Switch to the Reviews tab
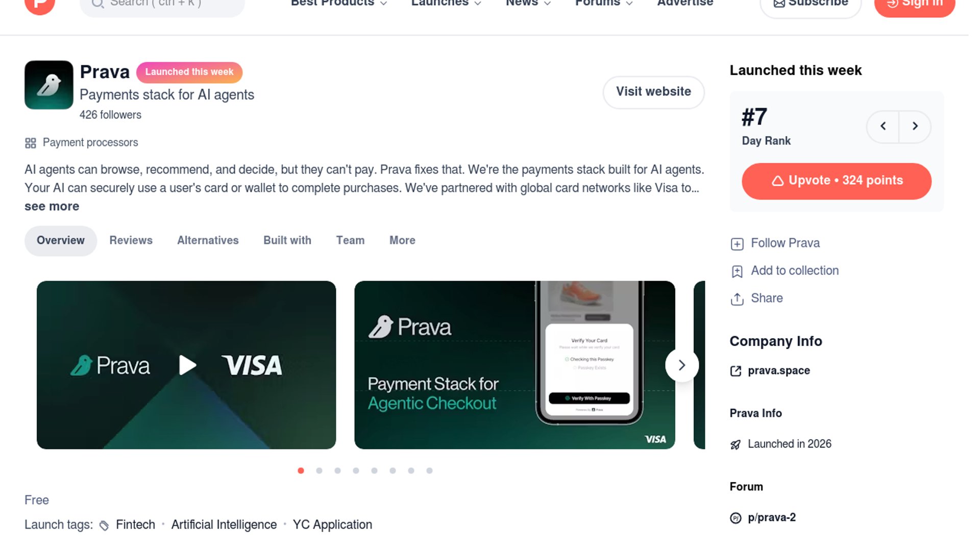Screen dimensions: 980x551 131,240
